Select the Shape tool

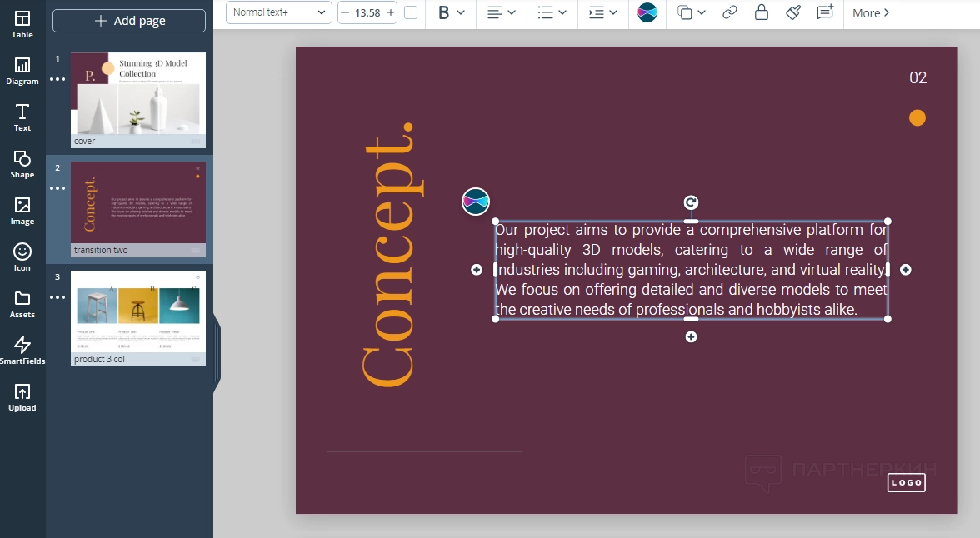tap(22, 164)
